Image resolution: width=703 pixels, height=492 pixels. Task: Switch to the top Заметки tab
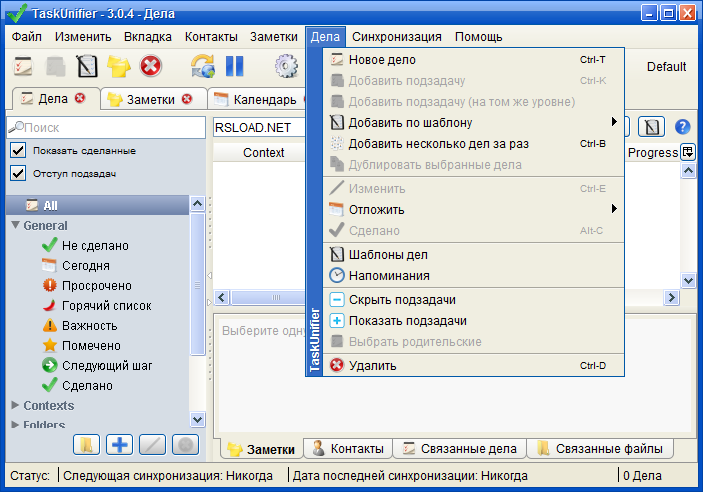point(152,99)
